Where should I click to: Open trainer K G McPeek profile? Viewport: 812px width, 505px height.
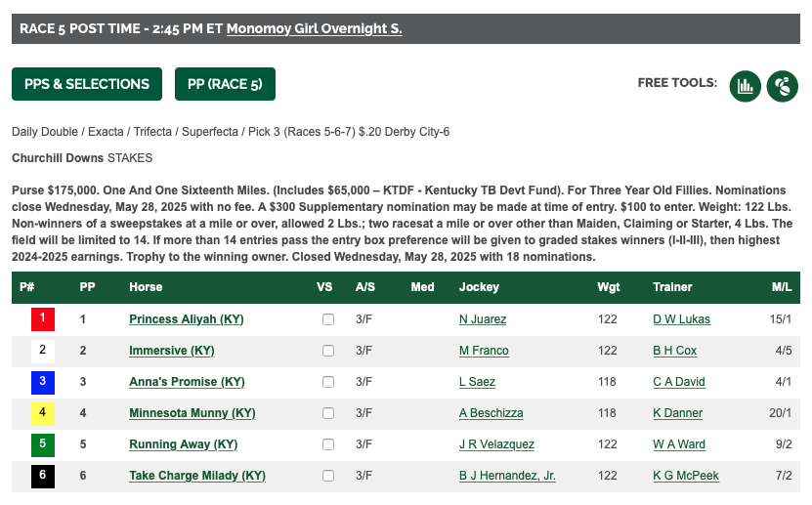[686, 476]
